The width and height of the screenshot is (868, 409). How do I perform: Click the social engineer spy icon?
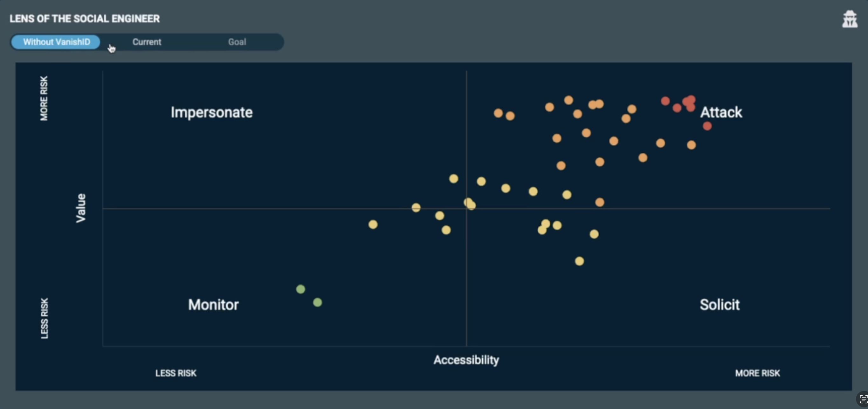850,19
